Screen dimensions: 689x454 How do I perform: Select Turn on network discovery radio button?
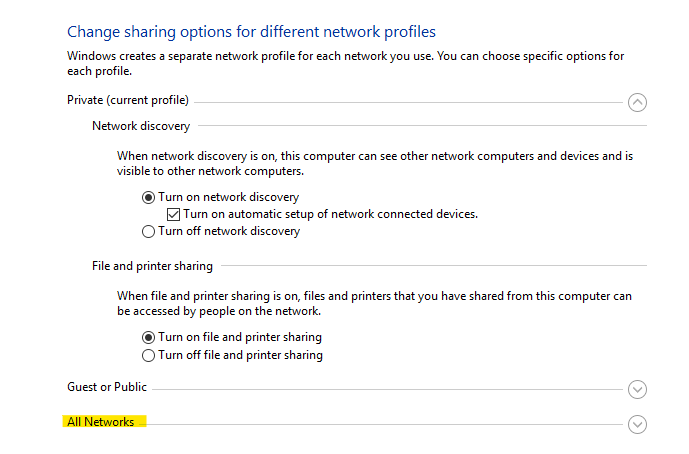point(149,197)
